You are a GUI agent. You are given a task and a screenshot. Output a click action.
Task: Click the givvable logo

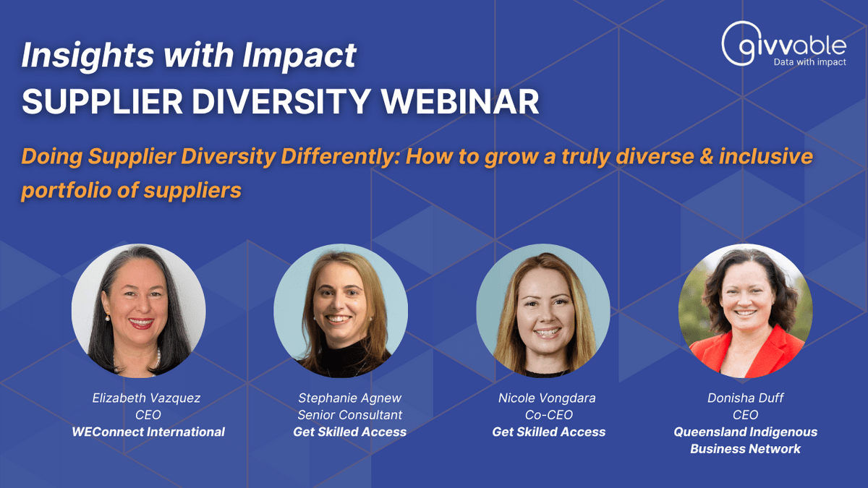tap(783, 46)
